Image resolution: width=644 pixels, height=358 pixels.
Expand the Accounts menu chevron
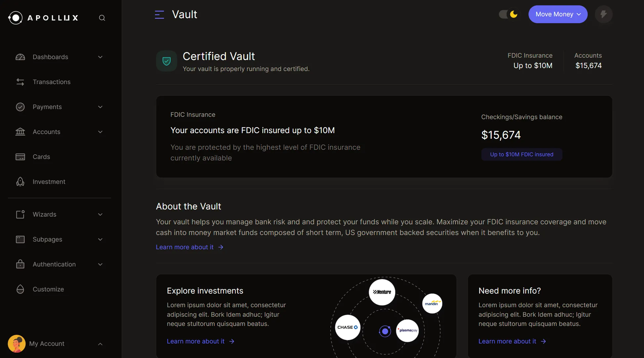100,132
